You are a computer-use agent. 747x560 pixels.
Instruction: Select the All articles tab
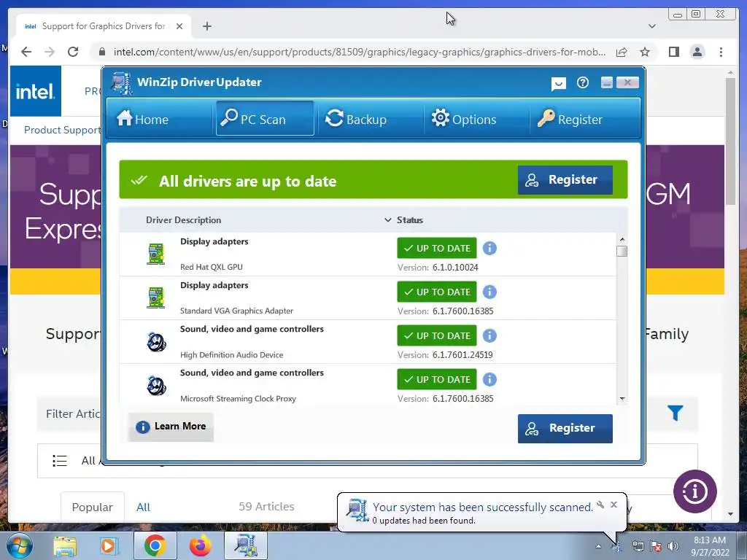pyautogui.click(x=143, y=507)
